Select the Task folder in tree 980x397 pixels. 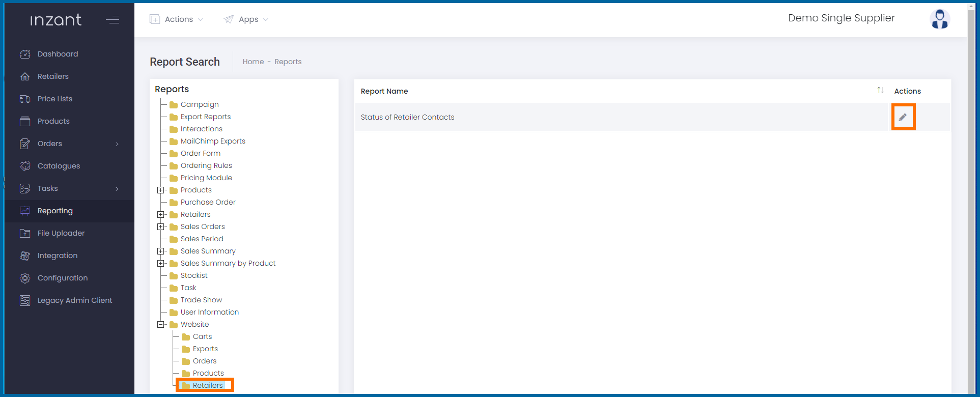[188, 288]
